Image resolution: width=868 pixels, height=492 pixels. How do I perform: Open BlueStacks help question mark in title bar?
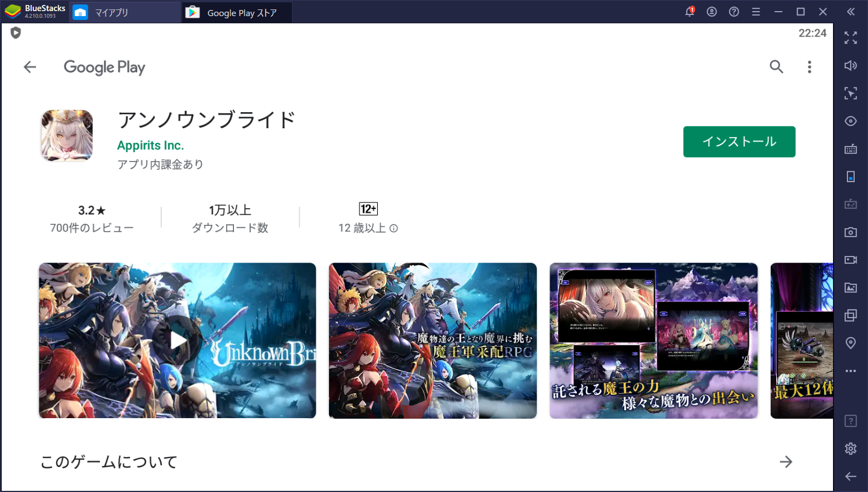pyautogui.click(x=734, y=12)
